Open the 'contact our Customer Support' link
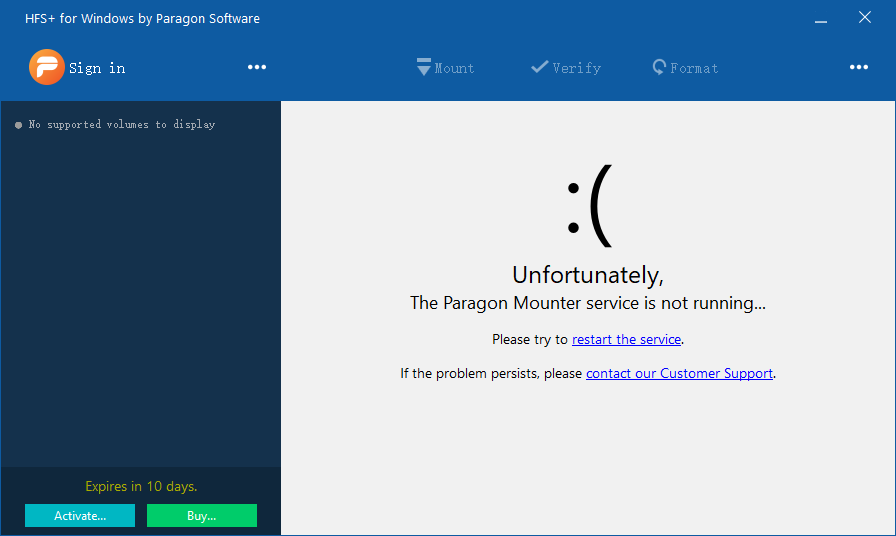Screen dimensions: 896x536 click(679, 373)
